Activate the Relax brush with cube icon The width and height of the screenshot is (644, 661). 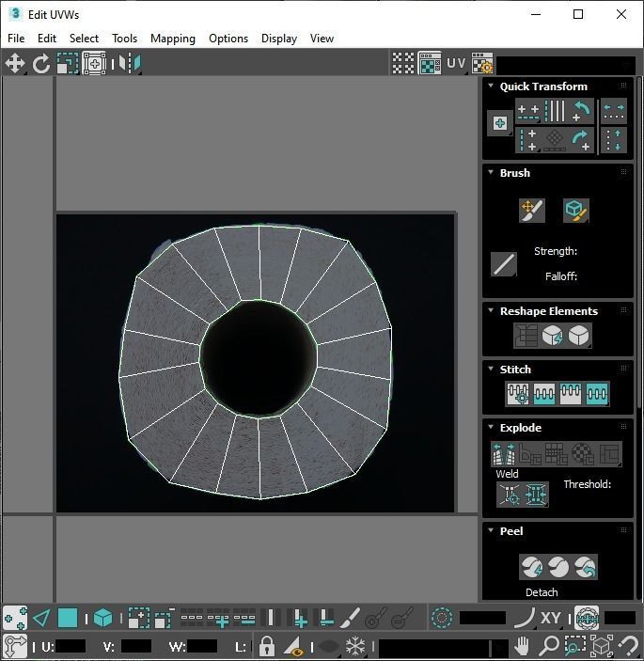(576, 211)
